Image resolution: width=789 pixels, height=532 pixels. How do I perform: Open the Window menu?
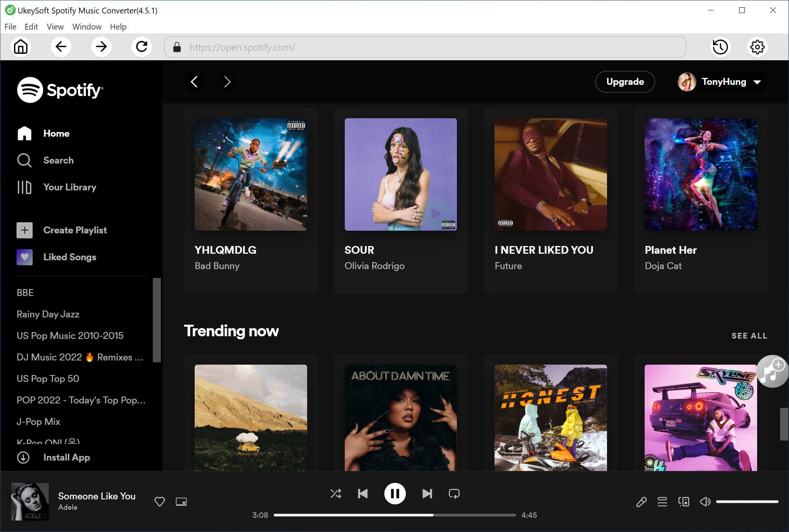pos(86,26)
